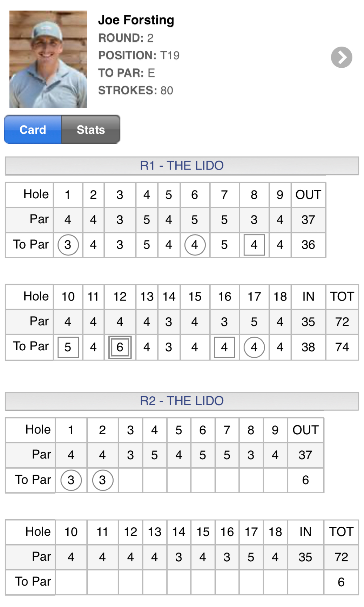The height and width of the screenshot is (607, 364).
Task: Click Round 1 hole 1 circled birdie score
Action: point(68,245)
